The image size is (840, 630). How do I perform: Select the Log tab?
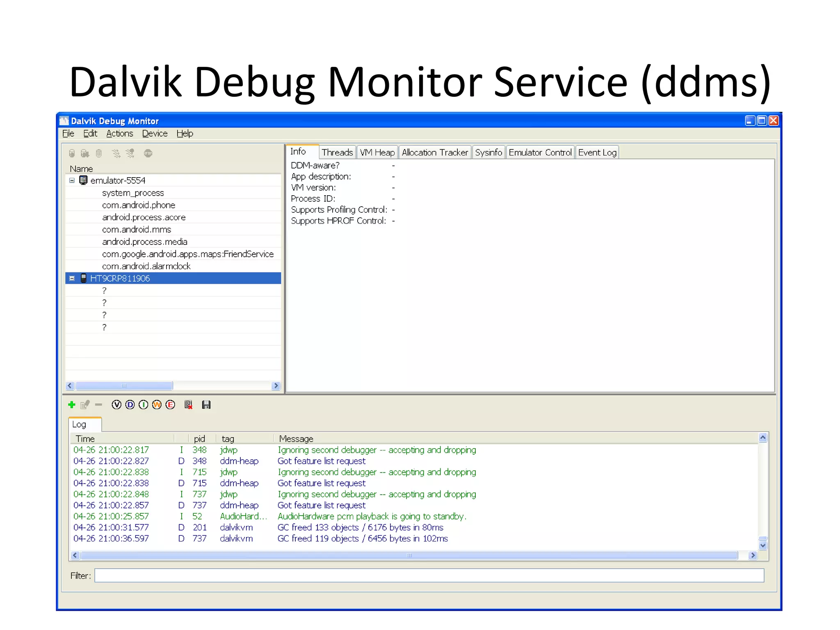pyautogui.click(x=85, y=425)
